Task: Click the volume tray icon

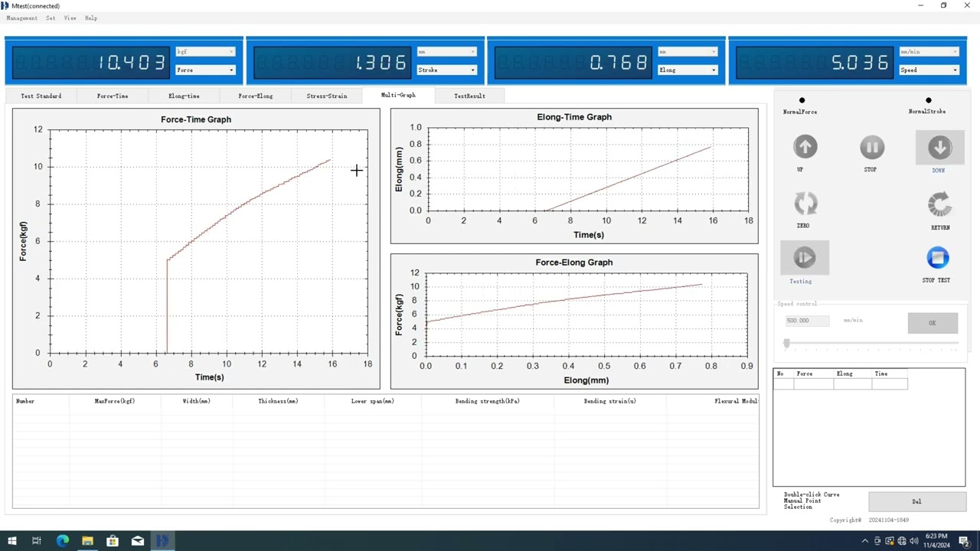Action: pyautogui.click(x=913, y=541)
